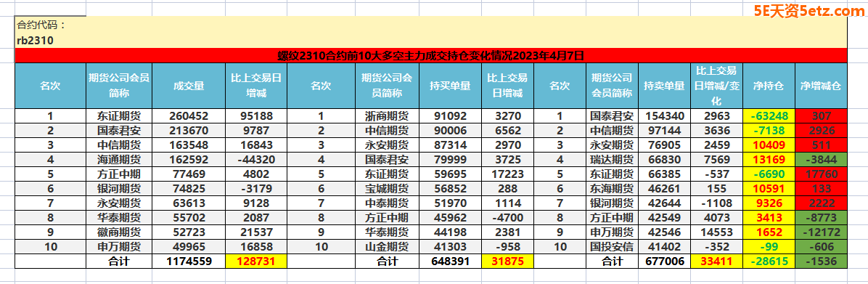Screen dimensions: 868x284
Task: Click the 成交量 column header
Action: pos(189,86)
